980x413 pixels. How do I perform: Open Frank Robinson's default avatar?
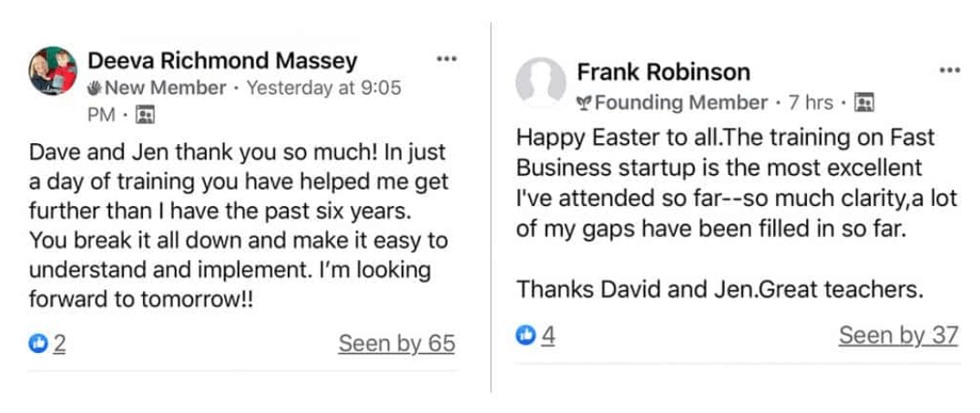542,82
